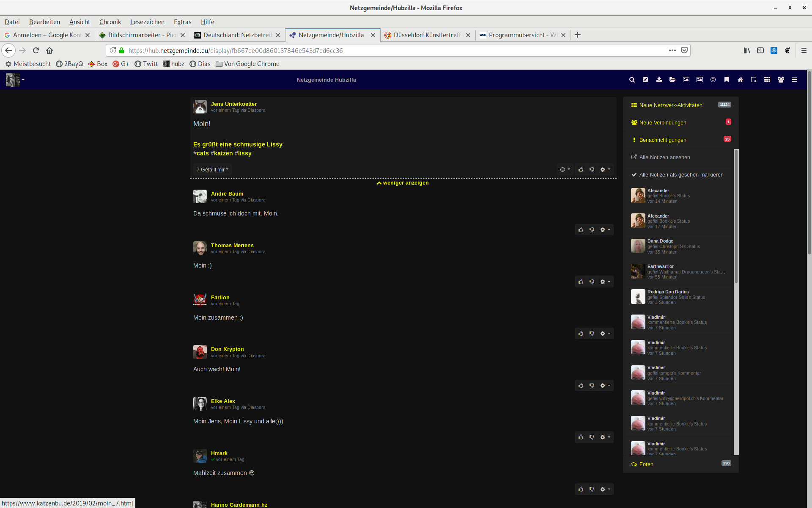Open gear dropdown on Thomas Mertens' comment

[x=605, y=282]
